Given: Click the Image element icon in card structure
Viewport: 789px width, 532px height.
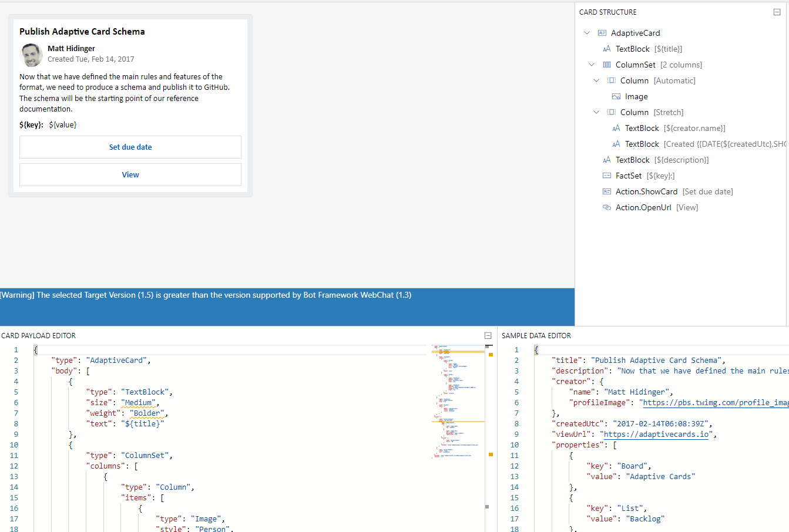Looking at the screenshot, I should pos(616,97).
